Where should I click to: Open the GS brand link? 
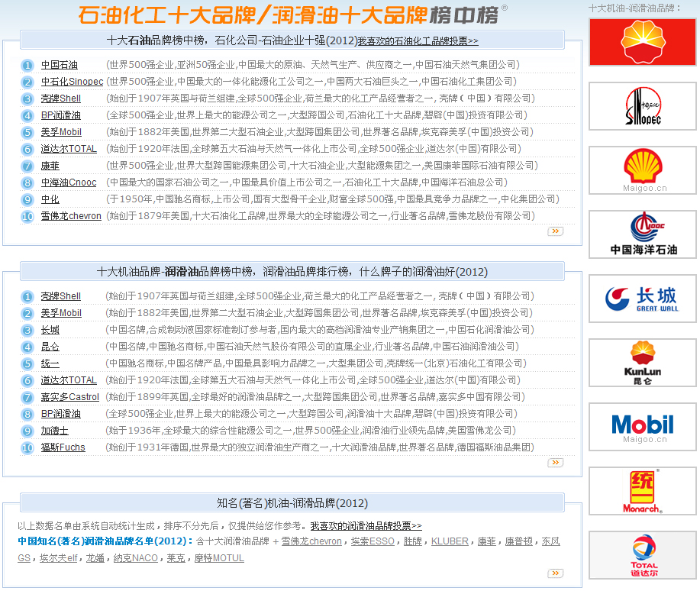24,558
